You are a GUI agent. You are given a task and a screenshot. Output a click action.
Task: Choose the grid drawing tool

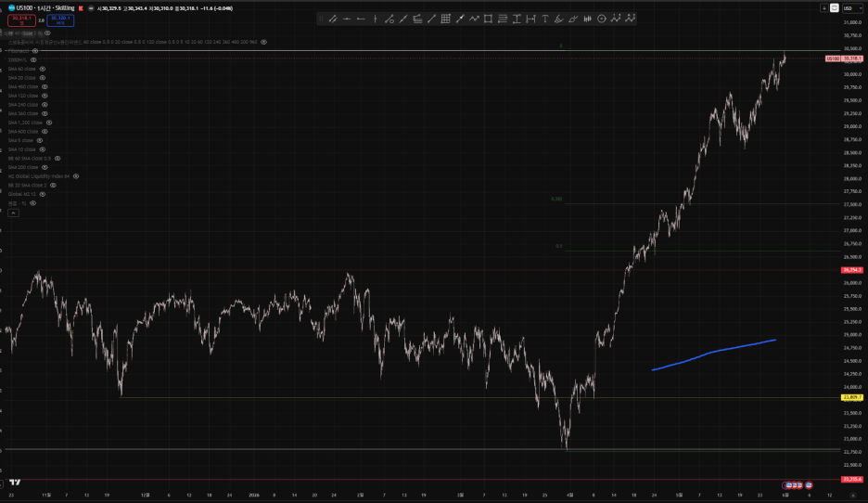(446, 19)
